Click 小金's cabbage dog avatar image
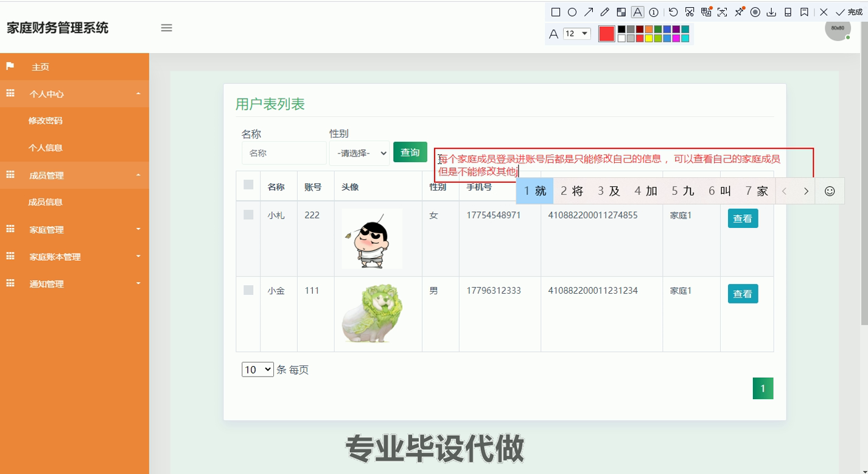 click(x=372, y=314)
